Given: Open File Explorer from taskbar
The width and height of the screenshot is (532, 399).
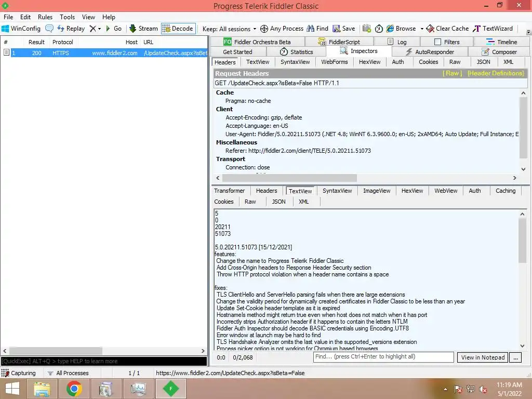Looking at the screenshot, I should pos(42,389).
